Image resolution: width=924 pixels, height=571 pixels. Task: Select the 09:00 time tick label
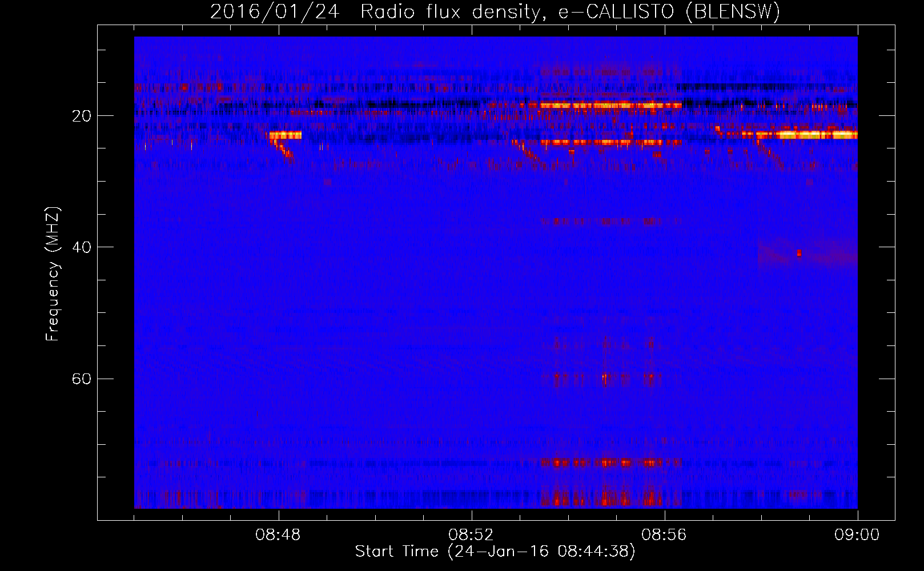coord(857,535)
